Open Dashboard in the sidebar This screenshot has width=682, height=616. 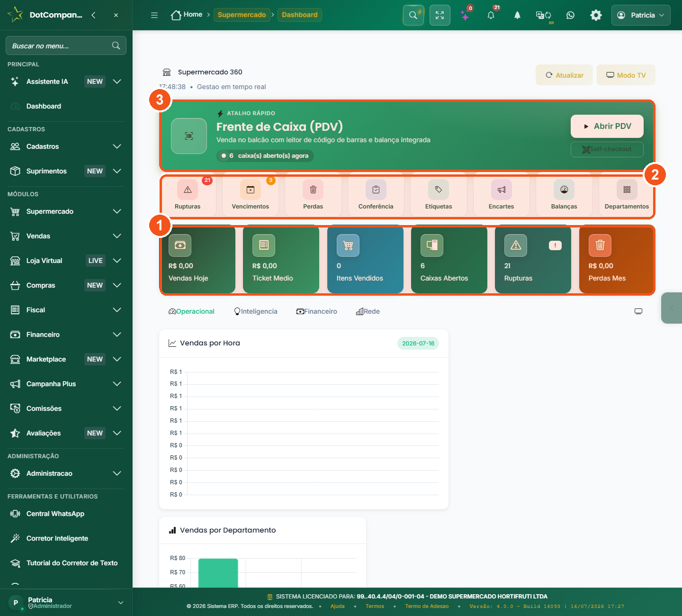point(66,106)
